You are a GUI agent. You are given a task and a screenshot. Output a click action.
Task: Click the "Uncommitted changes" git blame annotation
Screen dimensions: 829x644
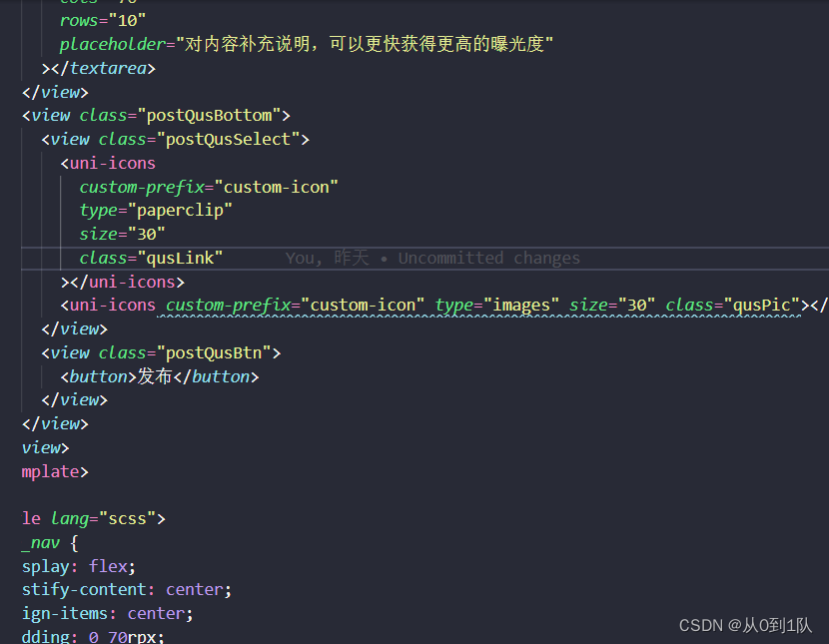click(x=489, y=258)
